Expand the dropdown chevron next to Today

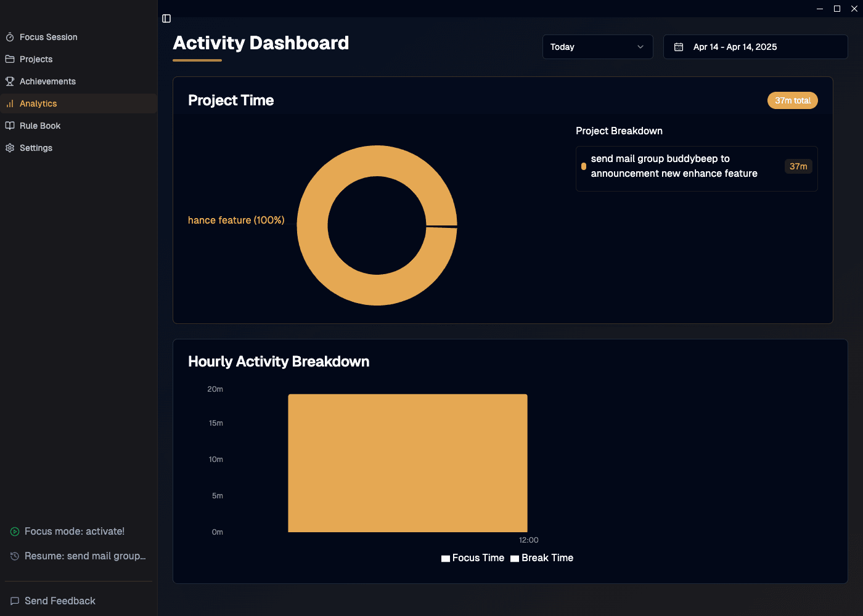tap(640, 47)
